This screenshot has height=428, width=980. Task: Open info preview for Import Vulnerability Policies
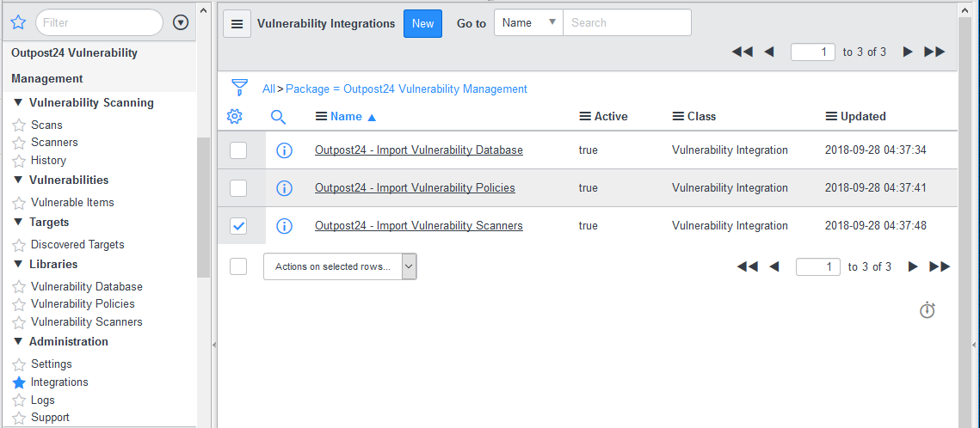click(284, 188)
